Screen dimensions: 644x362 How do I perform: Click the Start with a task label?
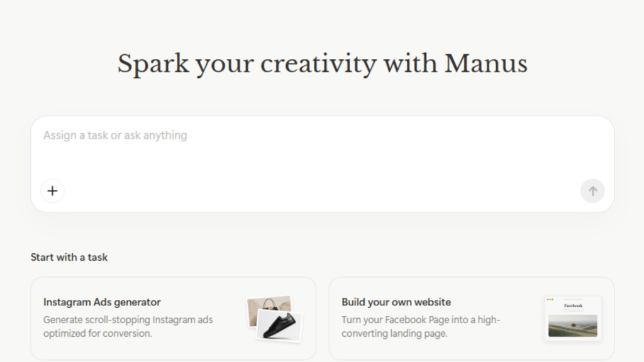69,257
